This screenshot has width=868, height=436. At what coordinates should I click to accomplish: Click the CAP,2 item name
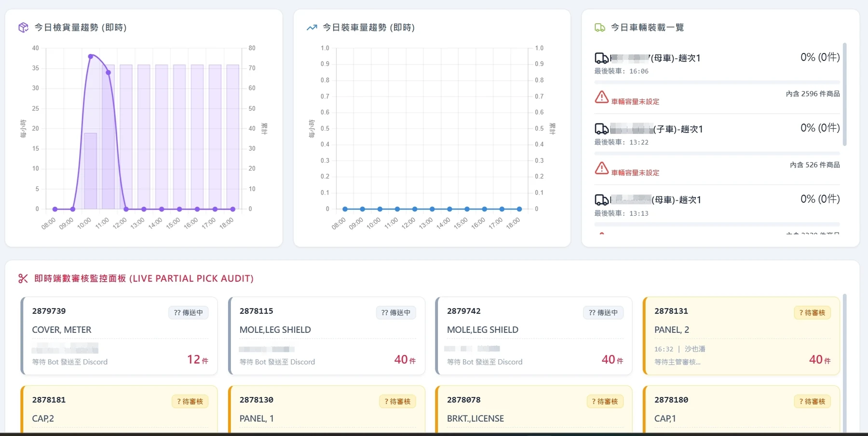click(x=43, y=419)
